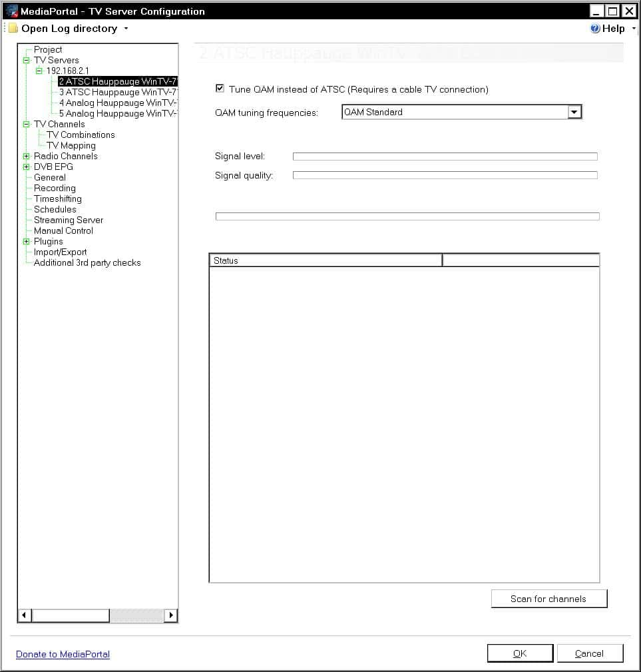
Task: Toggle Tune QAM instead of ATSC checkbox
Action: pos(220,89)
